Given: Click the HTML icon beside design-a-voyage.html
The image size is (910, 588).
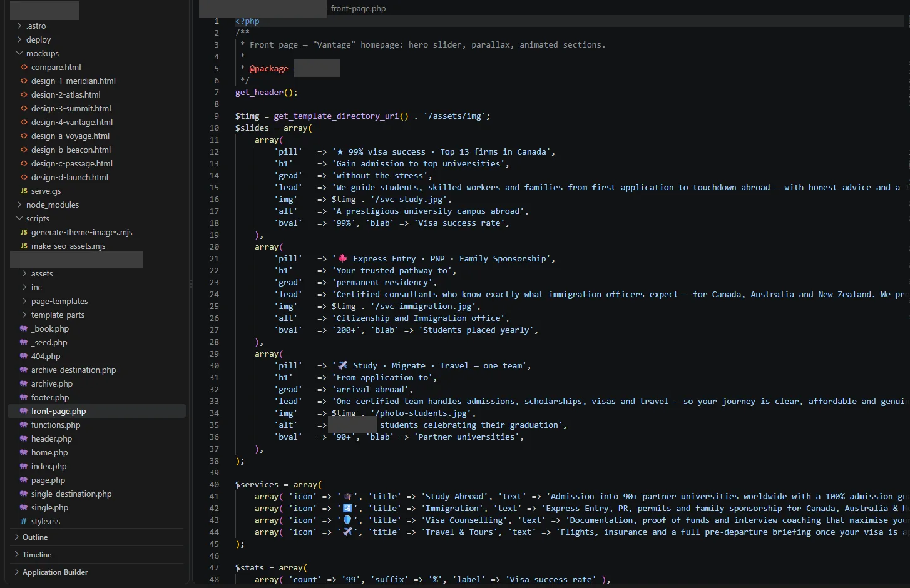Looking at the screenshot, I should coord(24,136).
